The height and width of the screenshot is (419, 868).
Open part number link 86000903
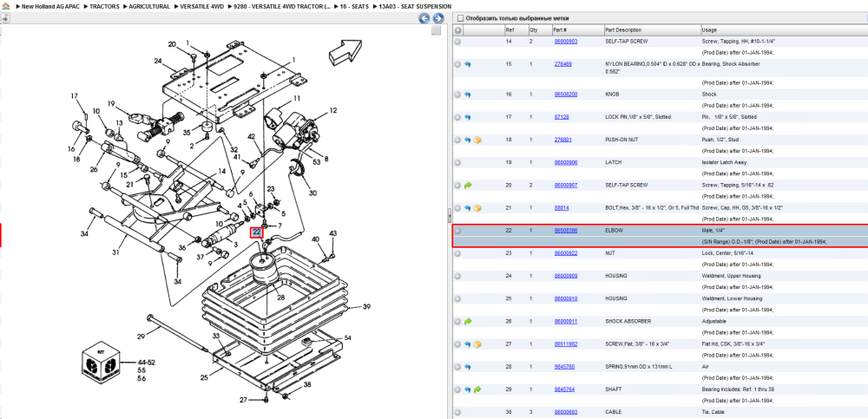[566, 42]
